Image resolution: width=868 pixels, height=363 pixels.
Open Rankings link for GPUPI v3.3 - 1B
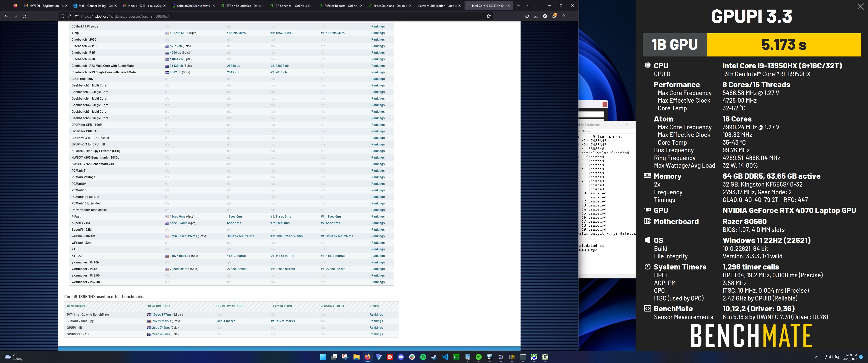point(376,334)
